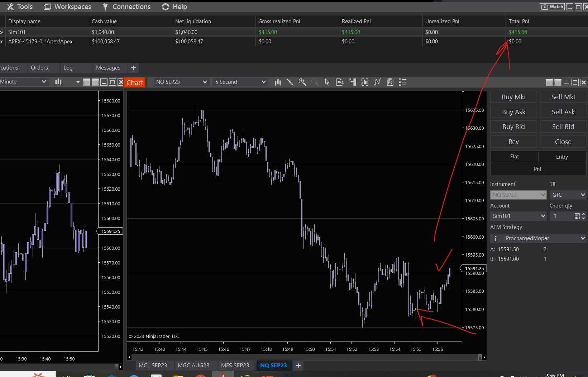Select the APEX-45179-01!Apex!Apex account row

294,42
